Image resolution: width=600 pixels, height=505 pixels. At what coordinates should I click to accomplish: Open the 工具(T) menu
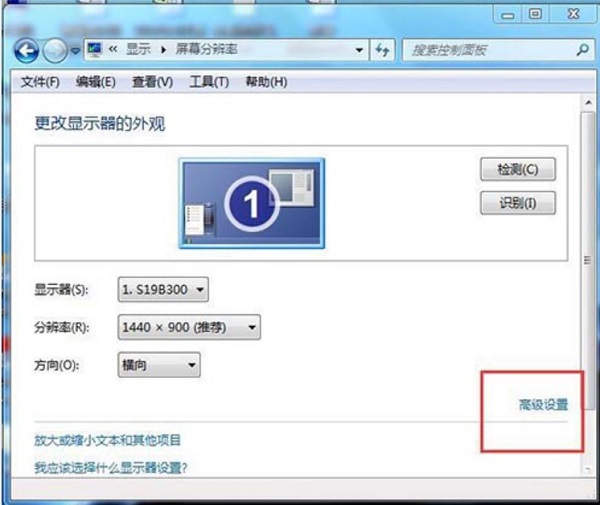tap(209, 81)
